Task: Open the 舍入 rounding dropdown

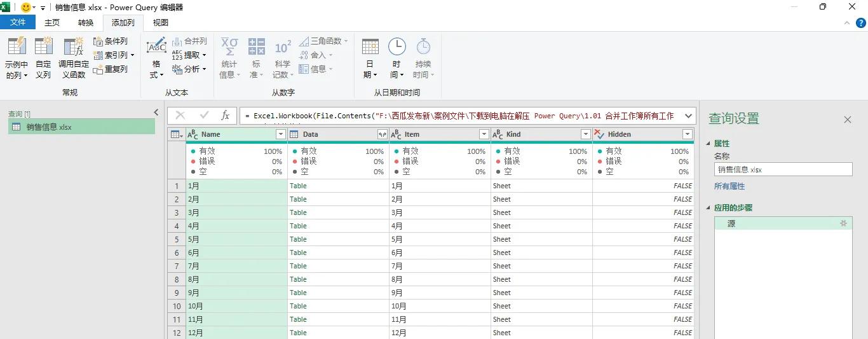Action: 316,55
